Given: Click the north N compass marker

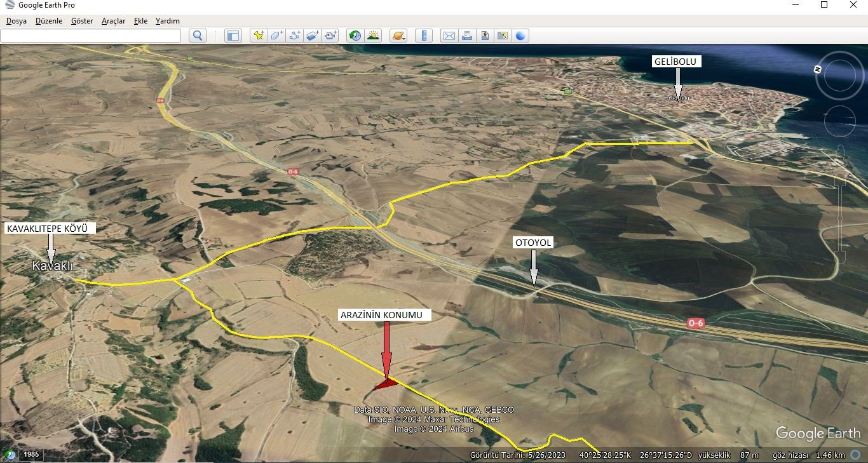Looking at the screenshot, I should coord(818,68).
